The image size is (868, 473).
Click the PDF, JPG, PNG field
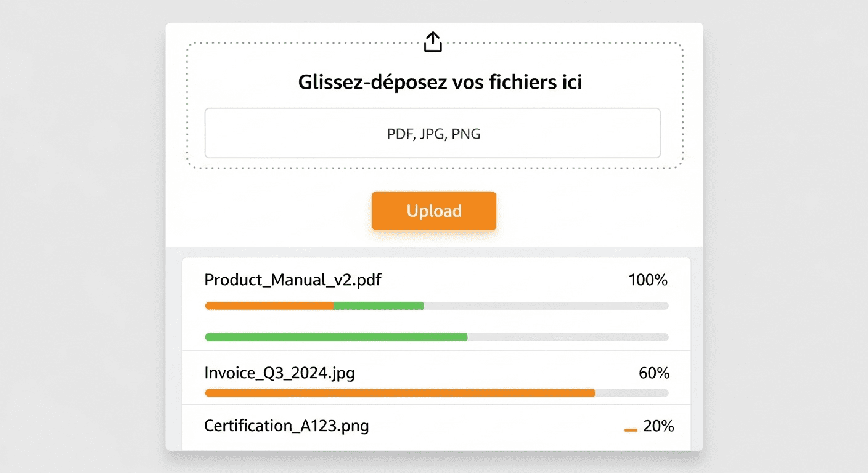coord(432,133)
